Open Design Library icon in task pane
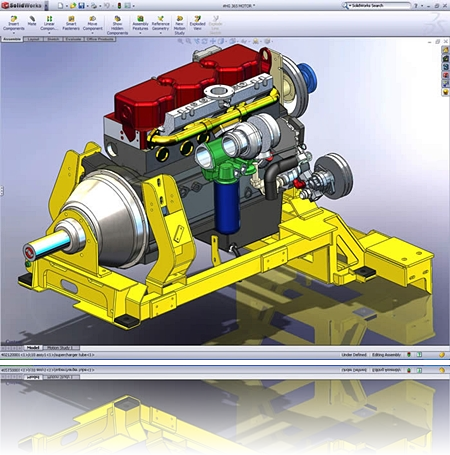 pos(446,58)
